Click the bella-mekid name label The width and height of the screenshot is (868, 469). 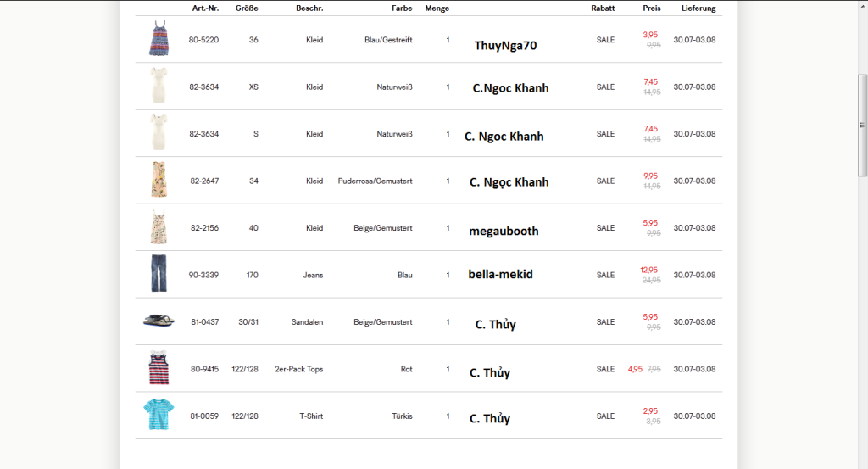point(500,274)
